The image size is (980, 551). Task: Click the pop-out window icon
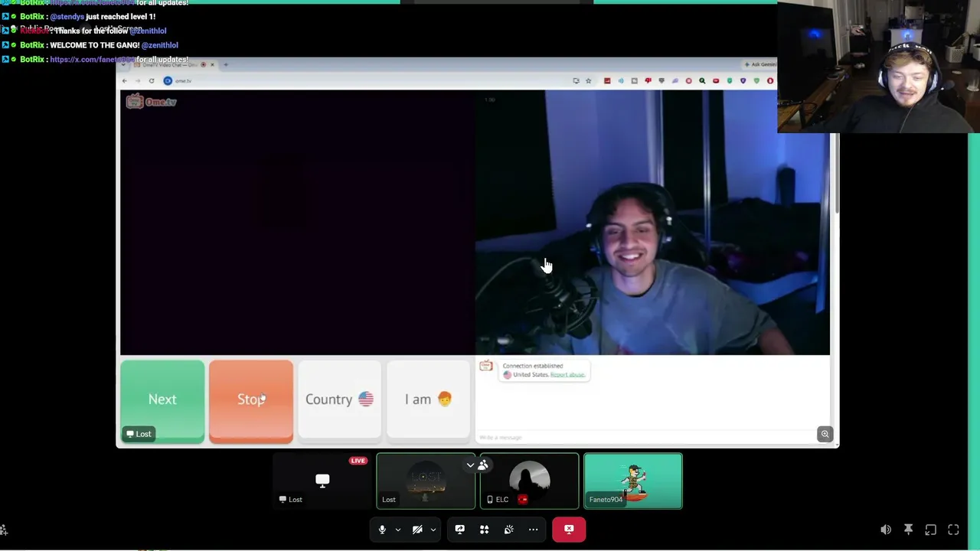point(931,530)
